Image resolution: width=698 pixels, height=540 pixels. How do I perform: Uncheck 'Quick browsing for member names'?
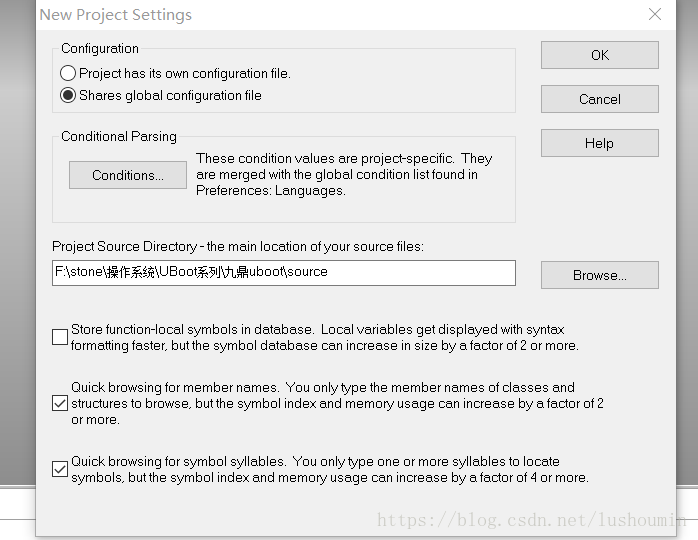pyautogui.click(x=60, y=403)
